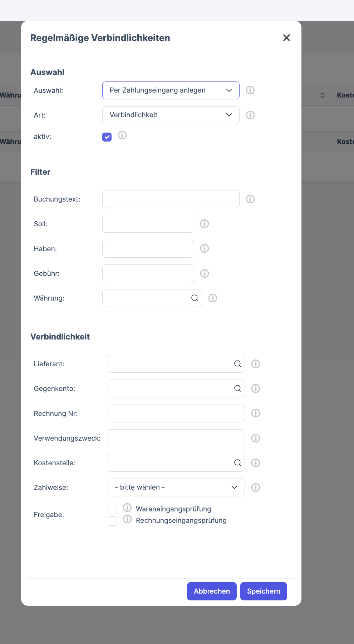Open the Zahlweise dropdown
Image resolution: width=354 pixels, height=644 pixels.
176,487
